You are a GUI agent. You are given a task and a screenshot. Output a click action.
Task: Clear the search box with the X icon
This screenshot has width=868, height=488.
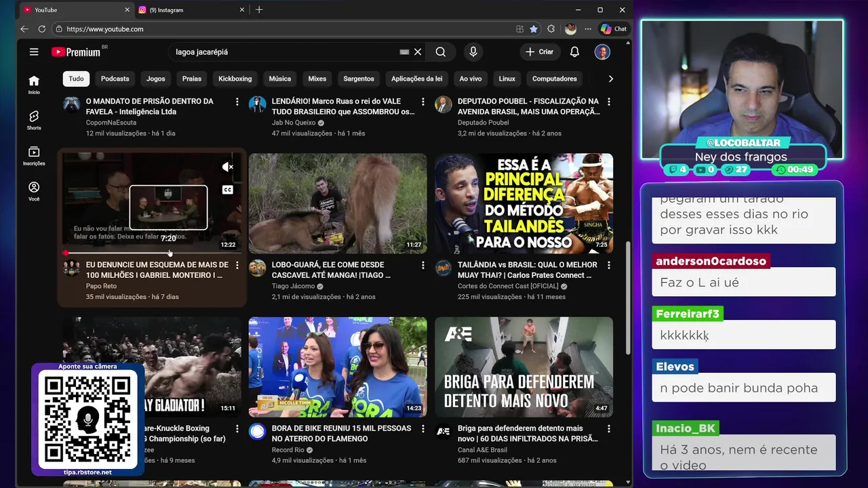click(418, 52)
